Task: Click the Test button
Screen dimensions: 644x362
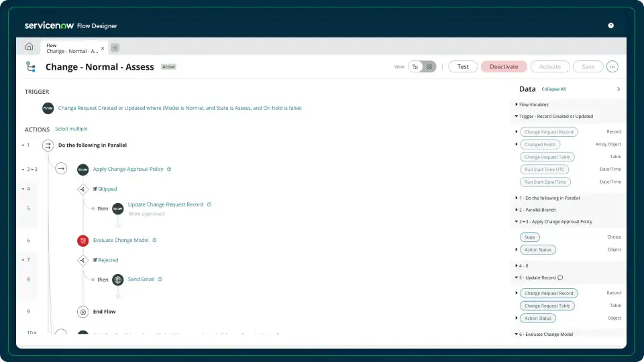Action: tap(463, 66)
